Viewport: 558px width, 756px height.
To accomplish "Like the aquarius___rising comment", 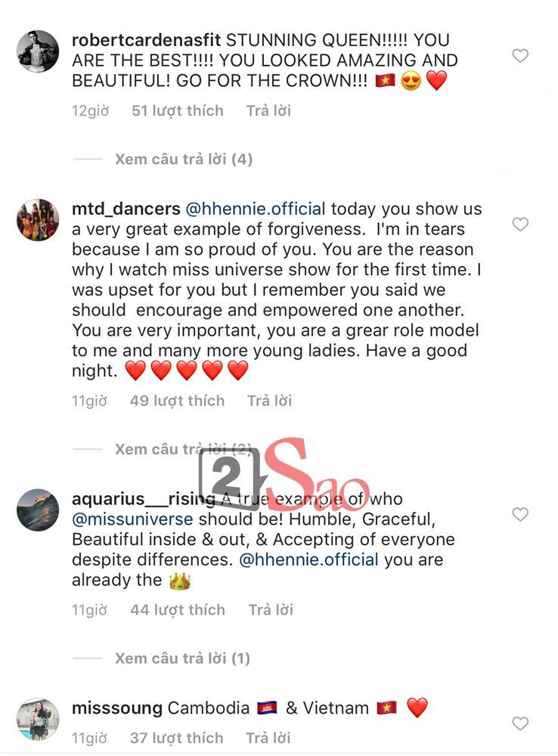I will (x=520, y=514).
